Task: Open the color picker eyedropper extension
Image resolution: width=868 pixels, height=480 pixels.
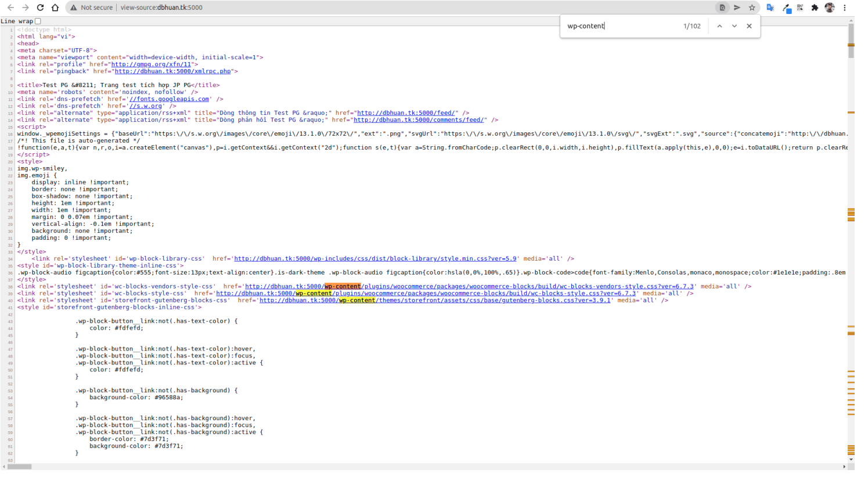Action: (786, 8)
